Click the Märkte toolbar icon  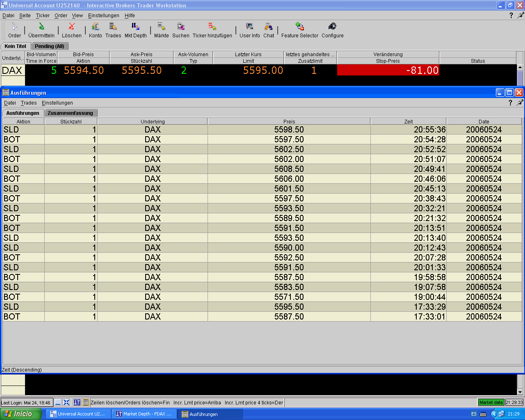point(162,27)
